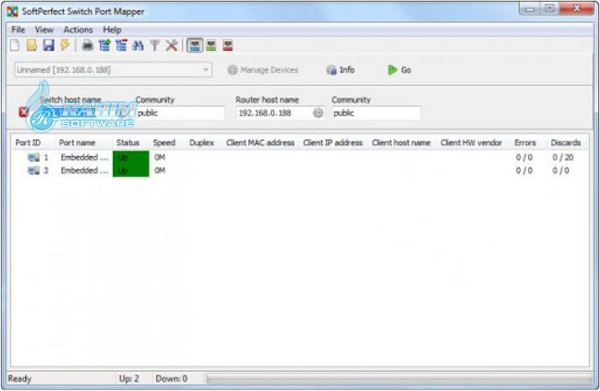
Task: Click the port icon in row 1
Action: tap(34, 157)
